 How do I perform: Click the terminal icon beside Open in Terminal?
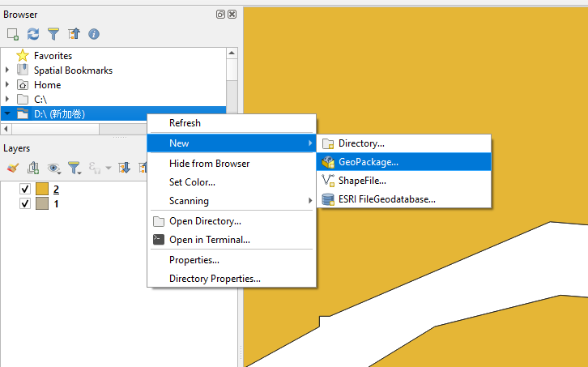pos(159,240)
